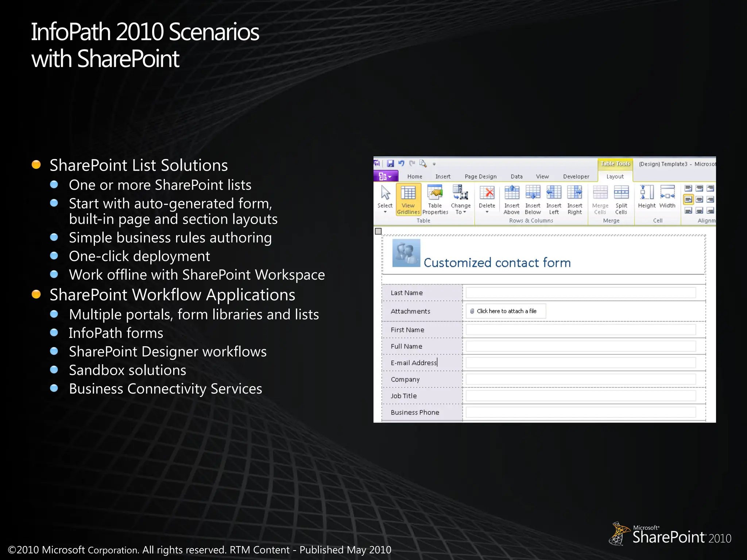Open the purple File menu button
The image size is (747, 560).
click(x=385, y=176)
